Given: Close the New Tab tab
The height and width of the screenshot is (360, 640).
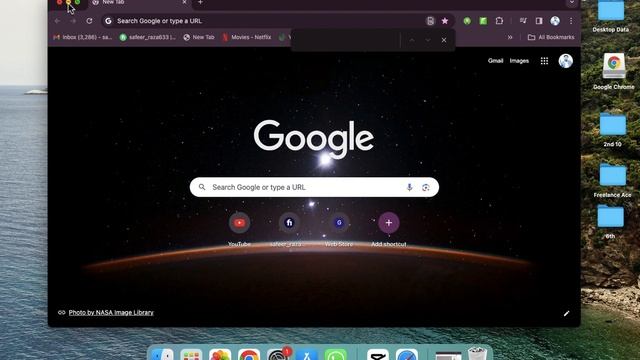Looking at the screenshot, I should [x=184, y=2].
